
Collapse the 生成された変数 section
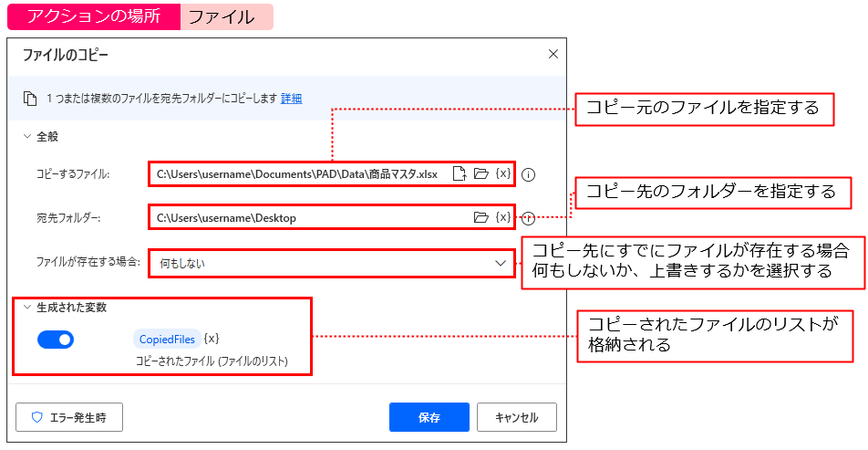tap(26, 308)
